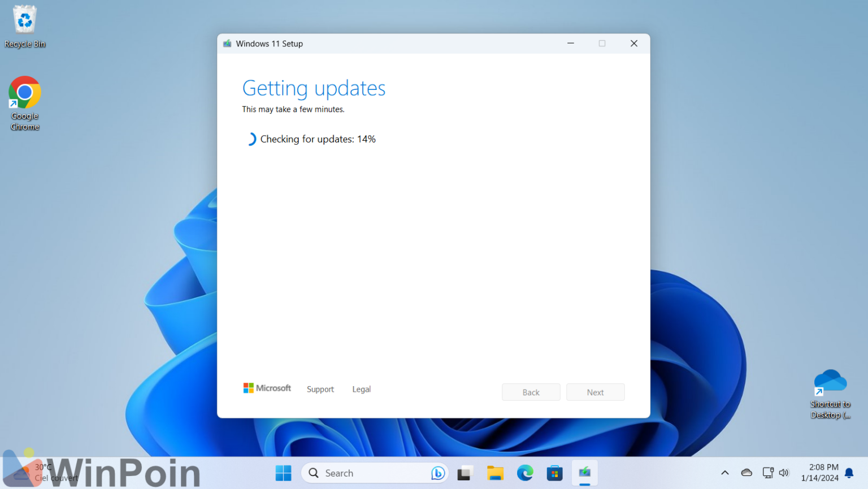Click the Next button
This screenshot has height=489, width=868.
tap(596, 392)
